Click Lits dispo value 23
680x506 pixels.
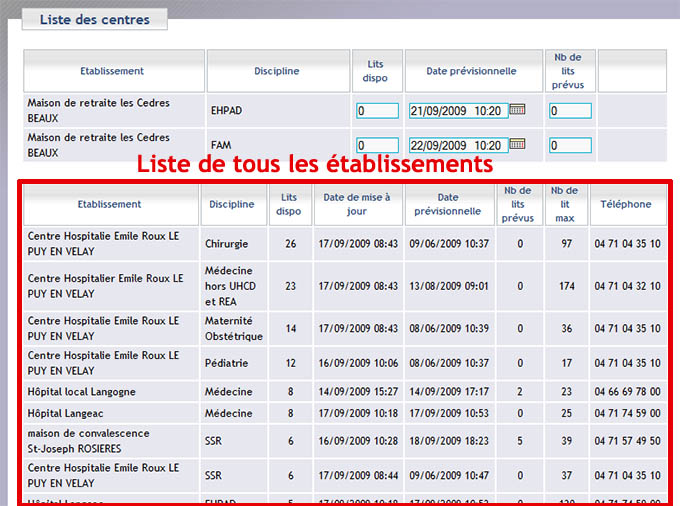pyautogui.click(x=291, y=286)
